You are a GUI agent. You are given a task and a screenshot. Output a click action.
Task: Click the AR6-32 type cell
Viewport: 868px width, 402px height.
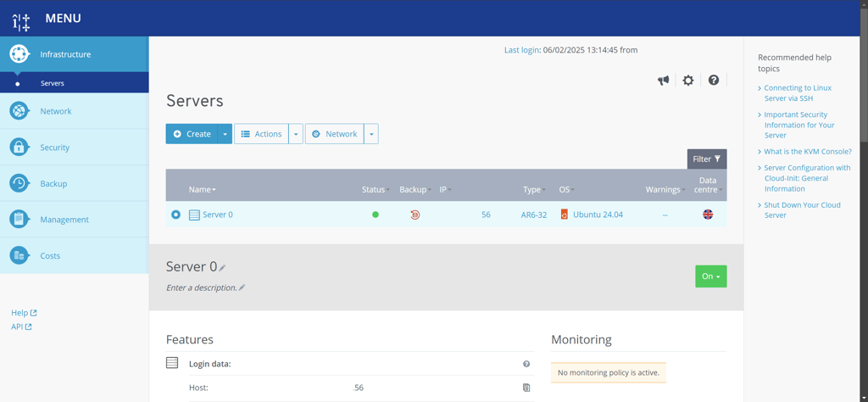(x=534, y=215)
